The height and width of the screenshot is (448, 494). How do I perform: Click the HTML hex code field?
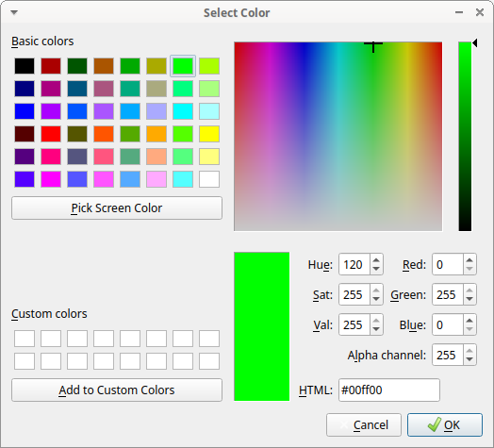point(389,390)
